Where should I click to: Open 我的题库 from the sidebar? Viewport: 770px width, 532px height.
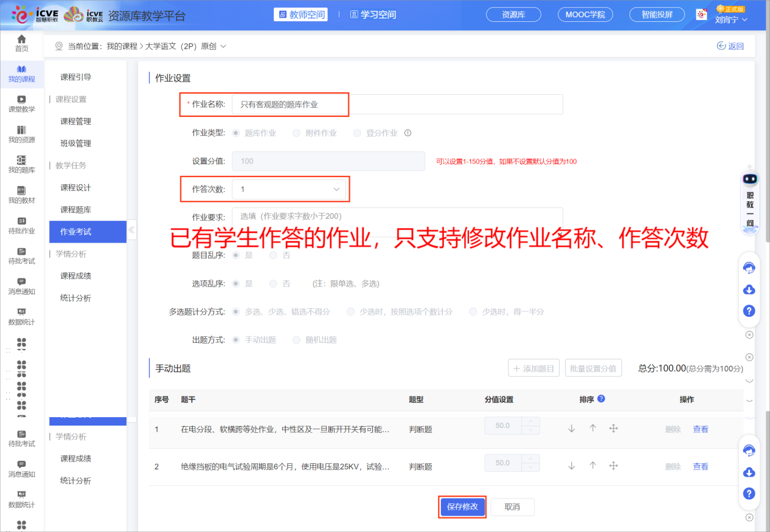(x=21, y=164)
